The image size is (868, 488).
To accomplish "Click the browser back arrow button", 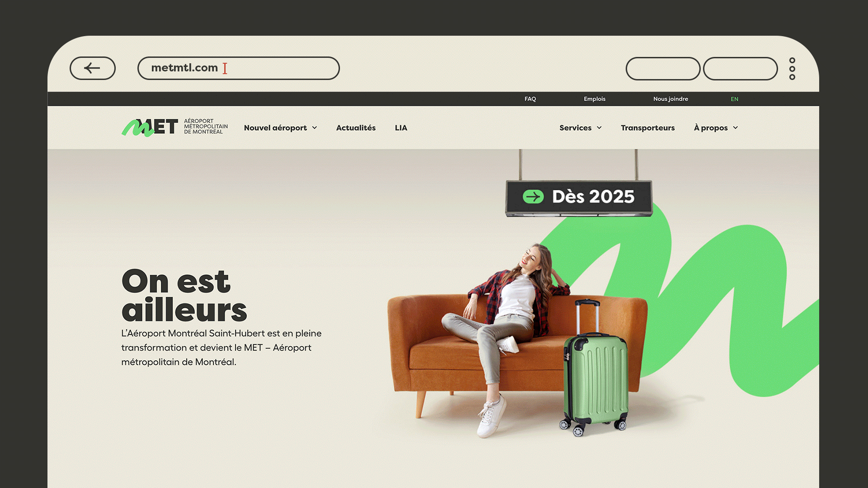I will pos(93,68).
